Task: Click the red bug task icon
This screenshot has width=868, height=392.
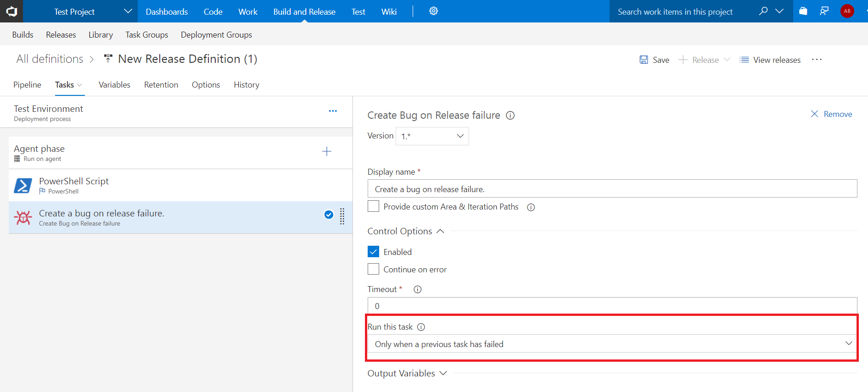Action: pyautogui.click(x=23, y=217)
